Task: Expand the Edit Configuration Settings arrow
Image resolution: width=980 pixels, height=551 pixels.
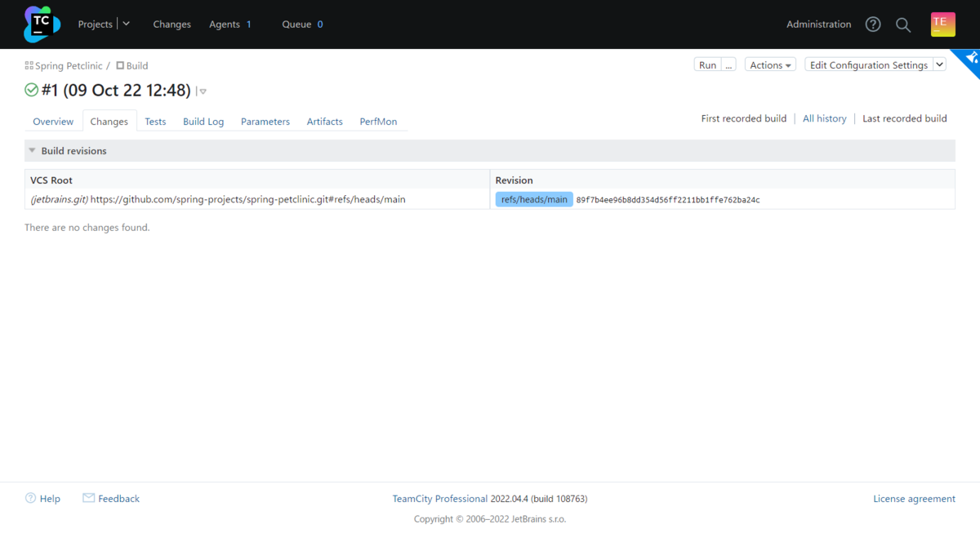Action: [939, 65]
